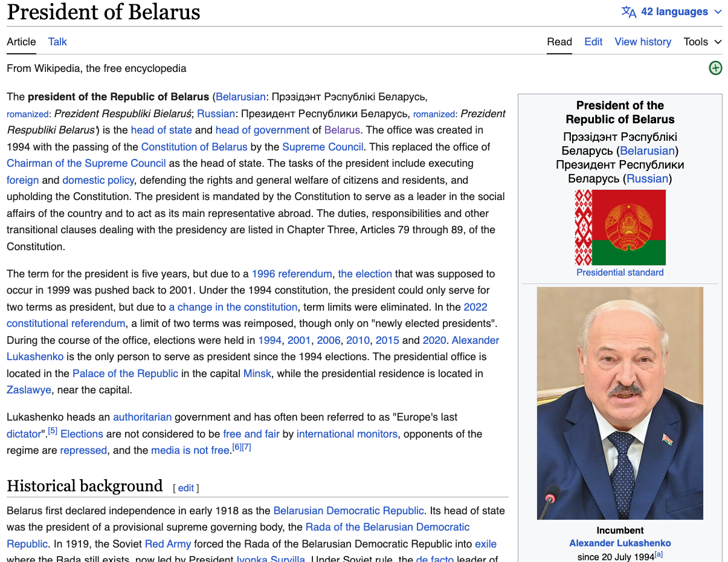Open the Elections link
Screen dimensions: 728x562
[82, 434]
